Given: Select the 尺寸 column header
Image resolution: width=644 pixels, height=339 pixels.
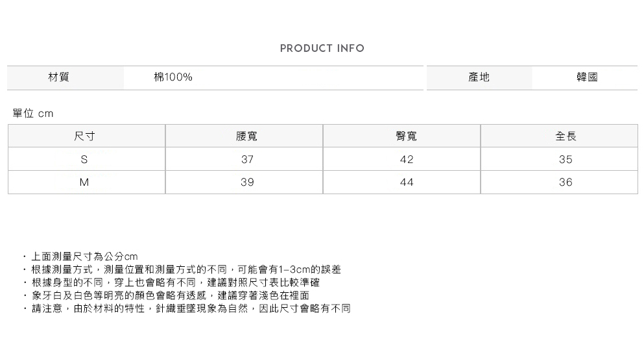Looking at the screenshot, I should [x=85, y=136].
